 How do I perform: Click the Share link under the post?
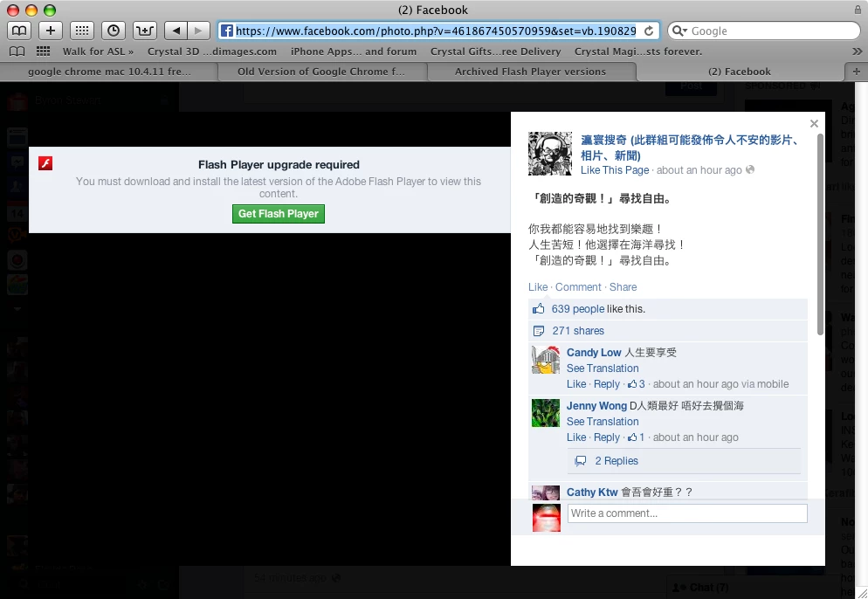[x=623, y=286]
